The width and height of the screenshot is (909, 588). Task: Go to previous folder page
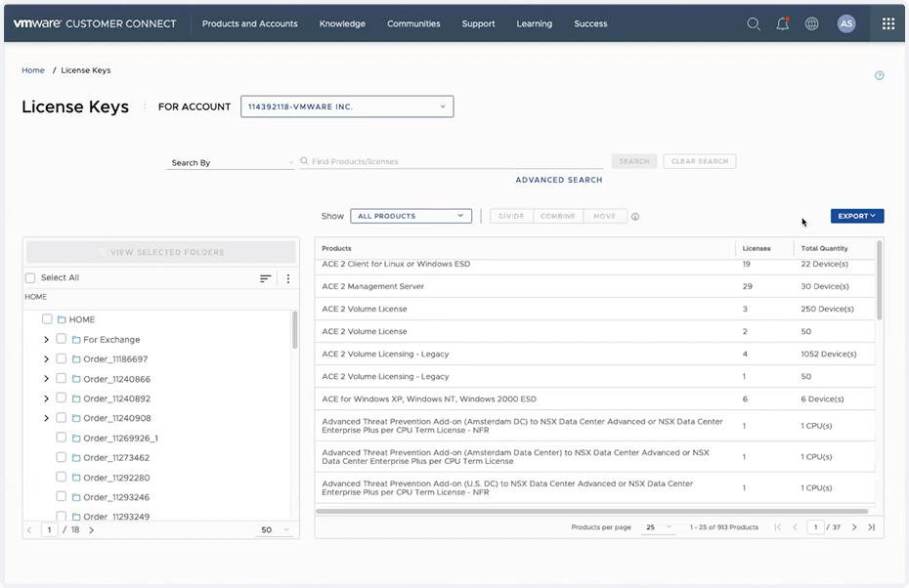click(29, 530)
